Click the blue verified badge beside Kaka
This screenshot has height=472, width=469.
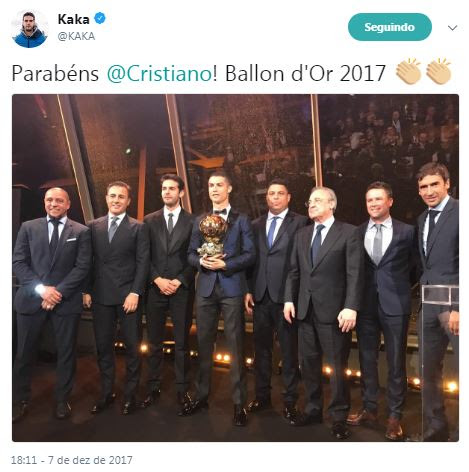coord(100,18)
